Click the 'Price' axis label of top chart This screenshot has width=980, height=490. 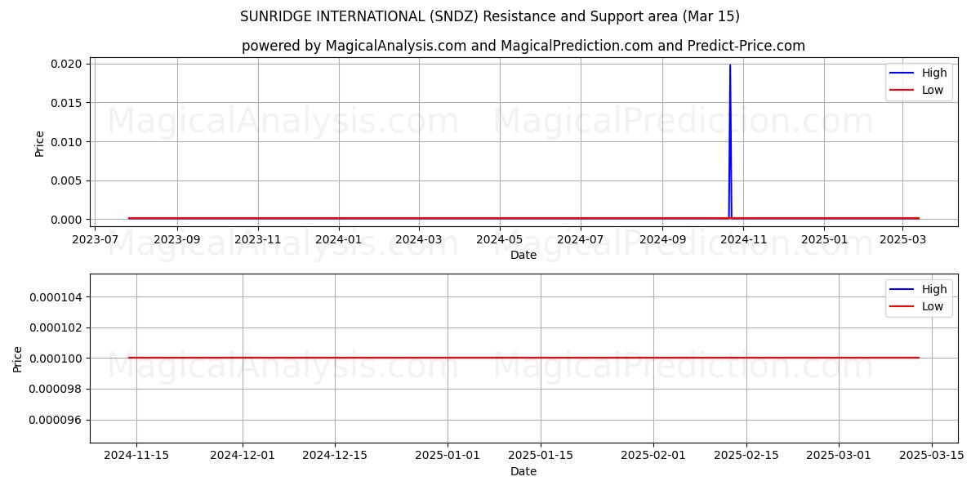(40, 142)
